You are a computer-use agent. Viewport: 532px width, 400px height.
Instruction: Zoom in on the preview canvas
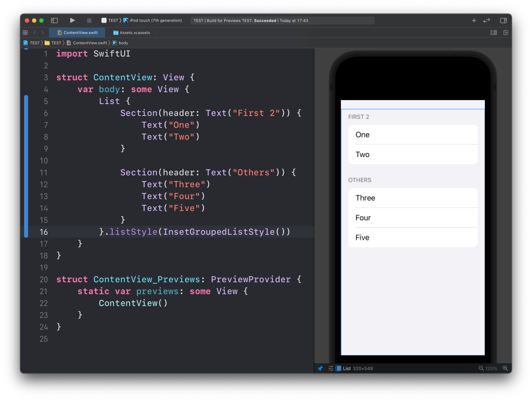pos(505,368)
